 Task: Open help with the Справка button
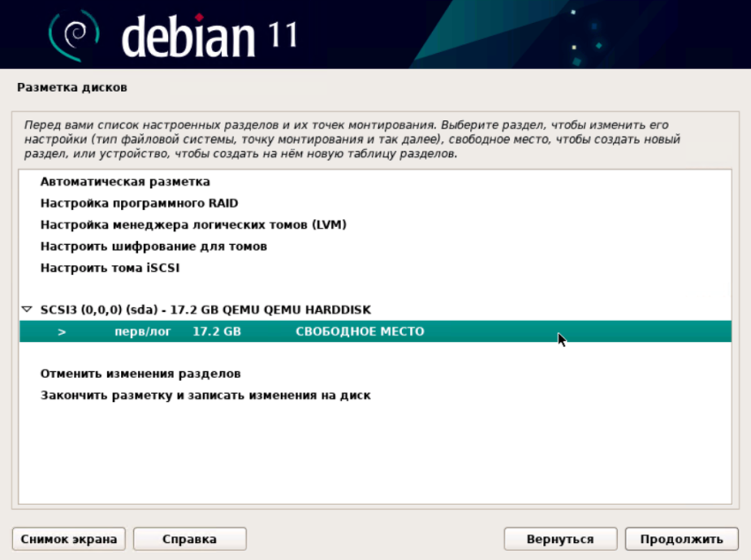[x=191, y=539]
